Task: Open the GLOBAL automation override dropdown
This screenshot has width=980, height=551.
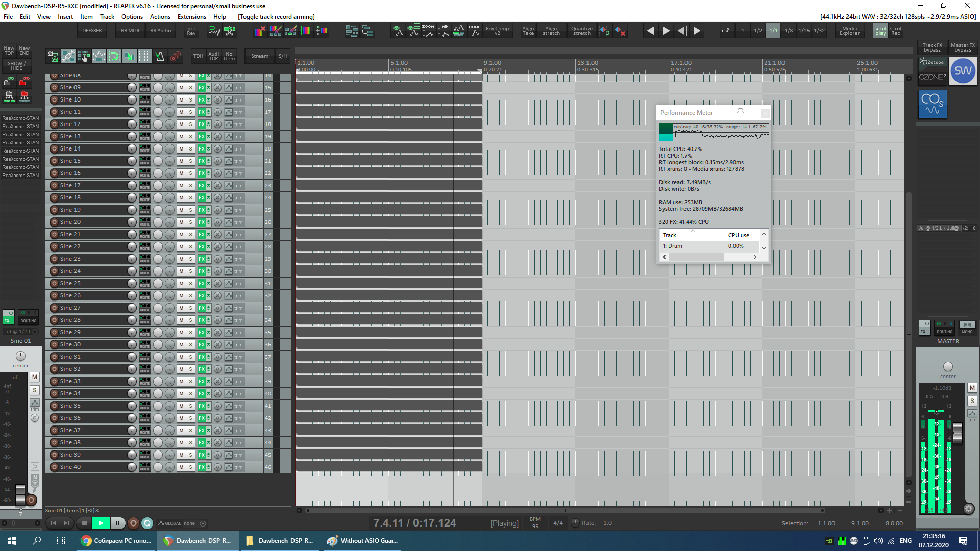Action: (x=203, y=523)
